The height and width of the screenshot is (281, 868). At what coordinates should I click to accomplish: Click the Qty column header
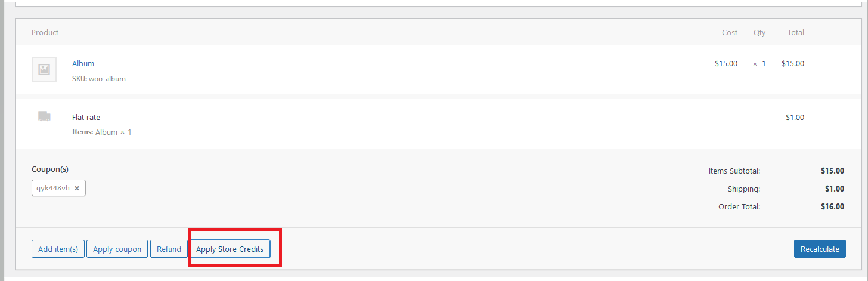click(x=759, y=33)
